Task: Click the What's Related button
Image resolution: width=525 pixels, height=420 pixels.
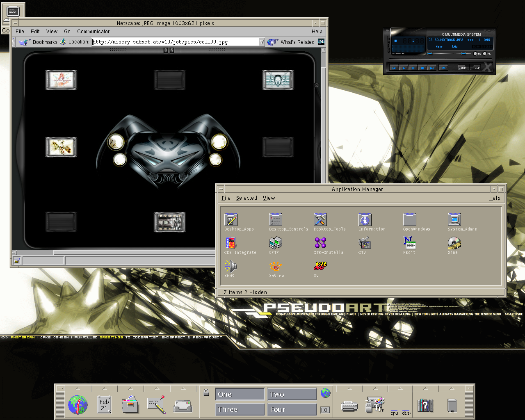Action: [x=292, y=42]
